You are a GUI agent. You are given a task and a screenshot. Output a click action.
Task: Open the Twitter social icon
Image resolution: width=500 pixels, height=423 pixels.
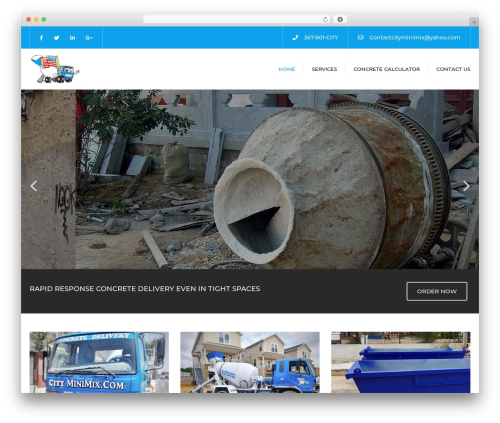[57, 38]
